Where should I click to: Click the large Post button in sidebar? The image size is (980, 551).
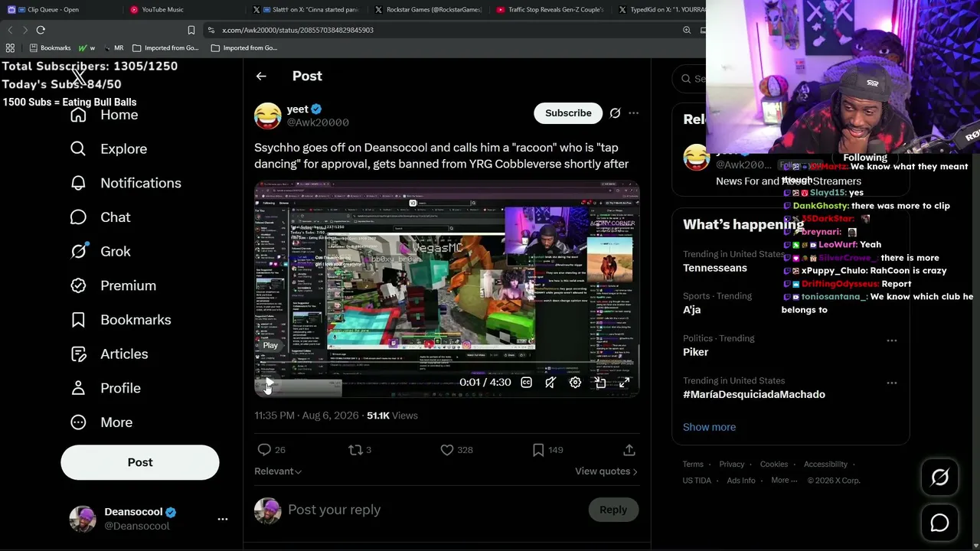pos(140,462)
